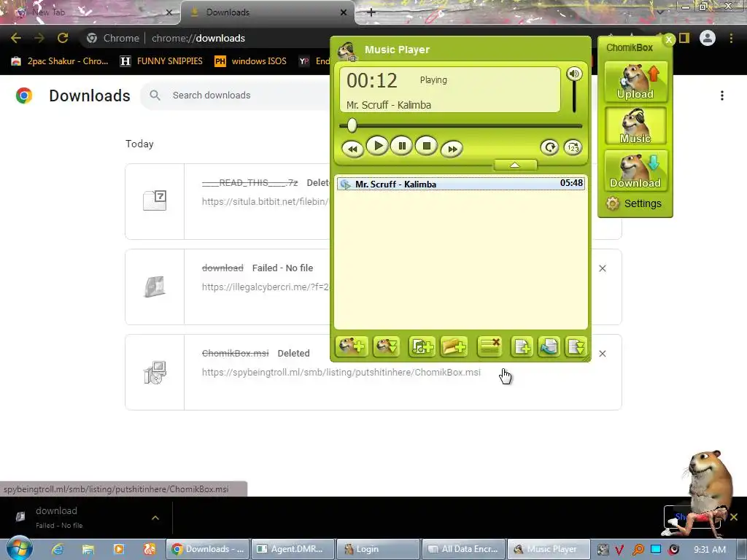The width and height of the screenshot is (747, 560).
Task: Click the track seek slider knob
Action: pyautogui.click(x=352, y=125)
